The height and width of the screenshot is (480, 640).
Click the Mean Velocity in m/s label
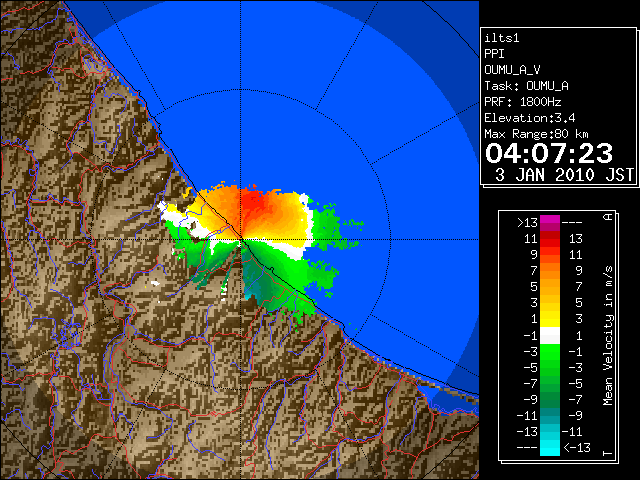pos(608,336)
